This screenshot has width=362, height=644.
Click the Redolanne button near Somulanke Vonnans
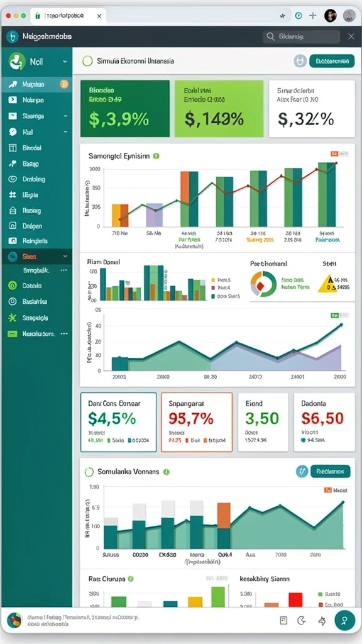click(x=331, y=472)
